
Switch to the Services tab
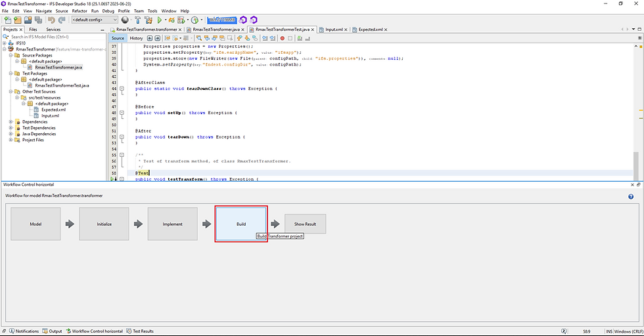[53, 30]
